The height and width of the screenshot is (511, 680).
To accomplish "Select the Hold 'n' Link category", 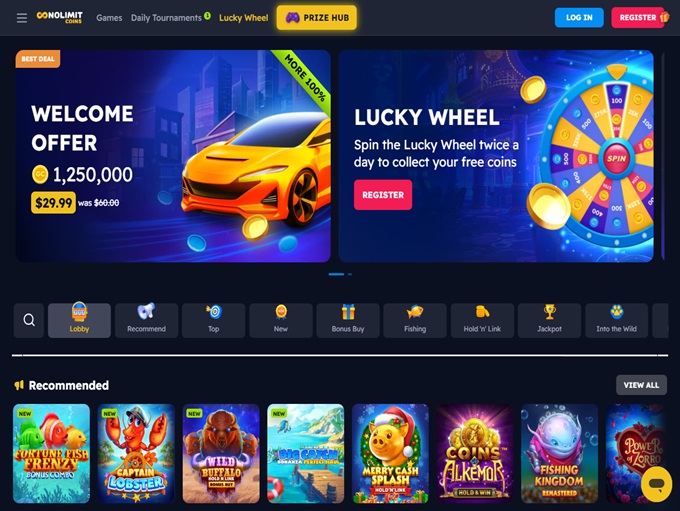I will 482,320.
